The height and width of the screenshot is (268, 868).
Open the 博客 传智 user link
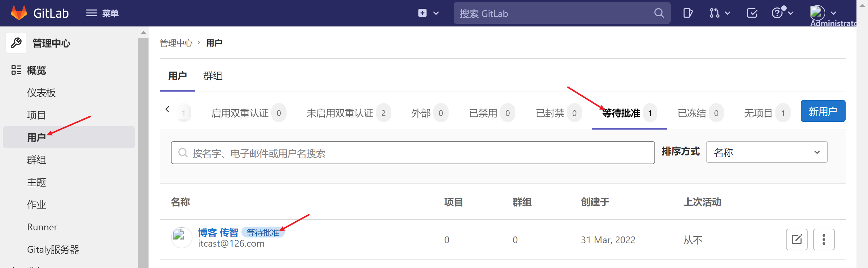coord(218,232)
